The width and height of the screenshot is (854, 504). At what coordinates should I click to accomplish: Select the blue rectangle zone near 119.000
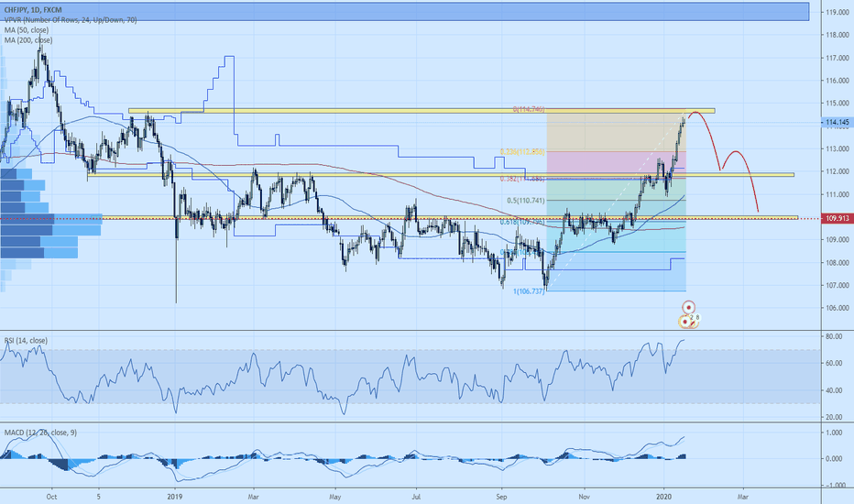404,11
